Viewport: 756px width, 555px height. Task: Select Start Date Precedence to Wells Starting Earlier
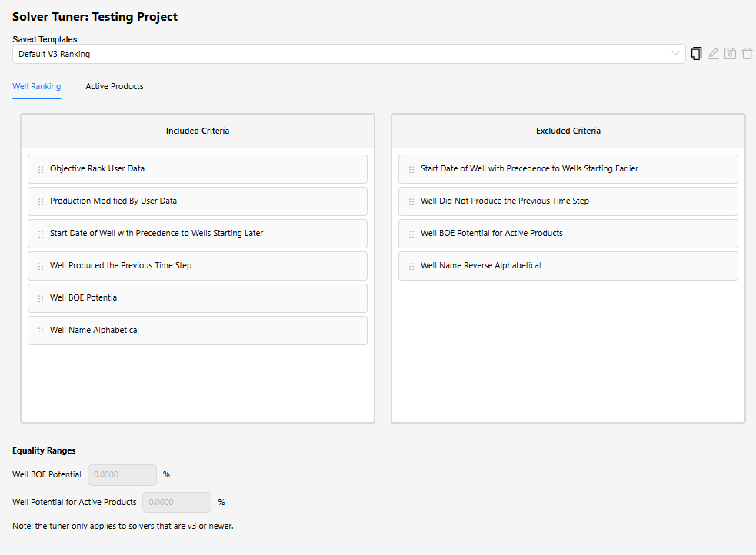(568, 168)
